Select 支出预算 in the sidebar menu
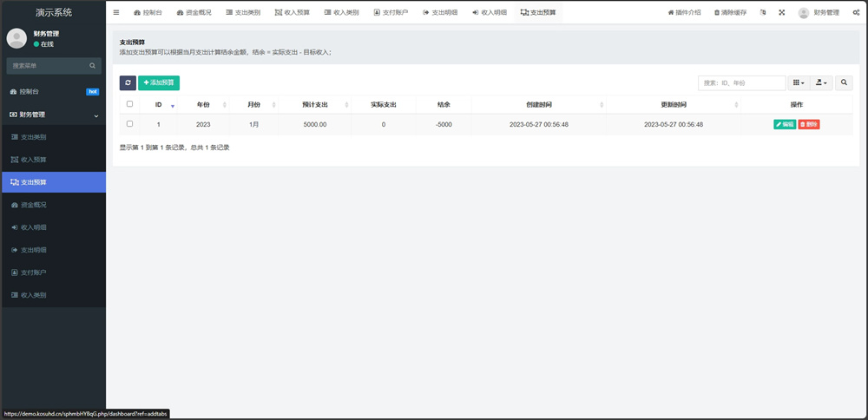The image size is (868, 420). click(54, 182)
